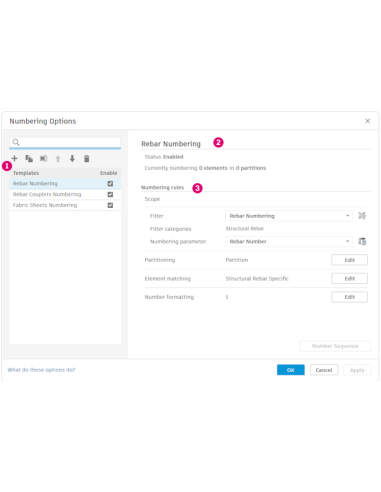Toggle Enable checkbox for Rebar Numbering
381x492 pixels.
point(110,184)
